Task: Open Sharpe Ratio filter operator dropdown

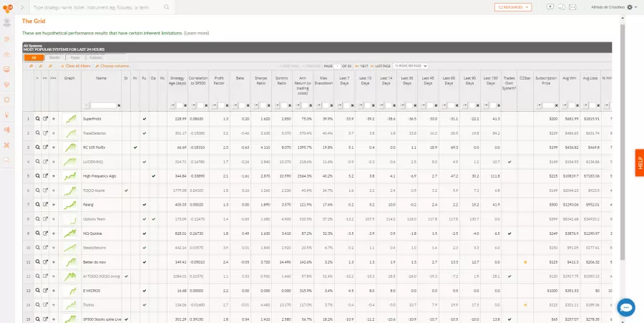Action: 257,105
